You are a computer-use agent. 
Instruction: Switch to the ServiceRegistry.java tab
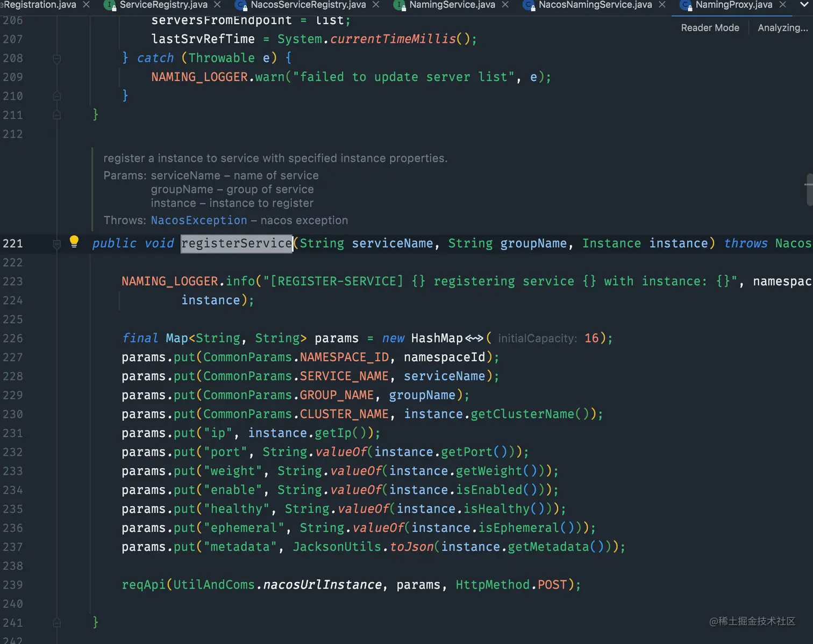click(x=163, y=5)
